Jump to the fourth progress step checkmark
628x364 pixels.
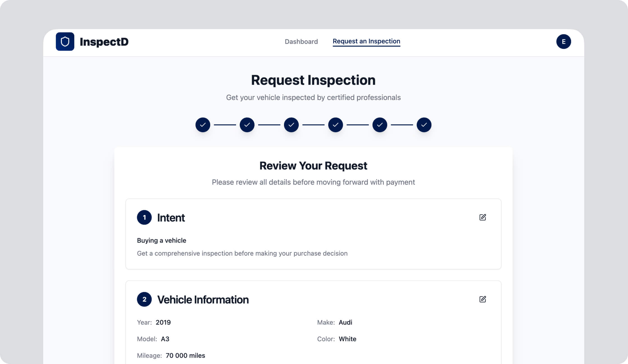(335, 125)
